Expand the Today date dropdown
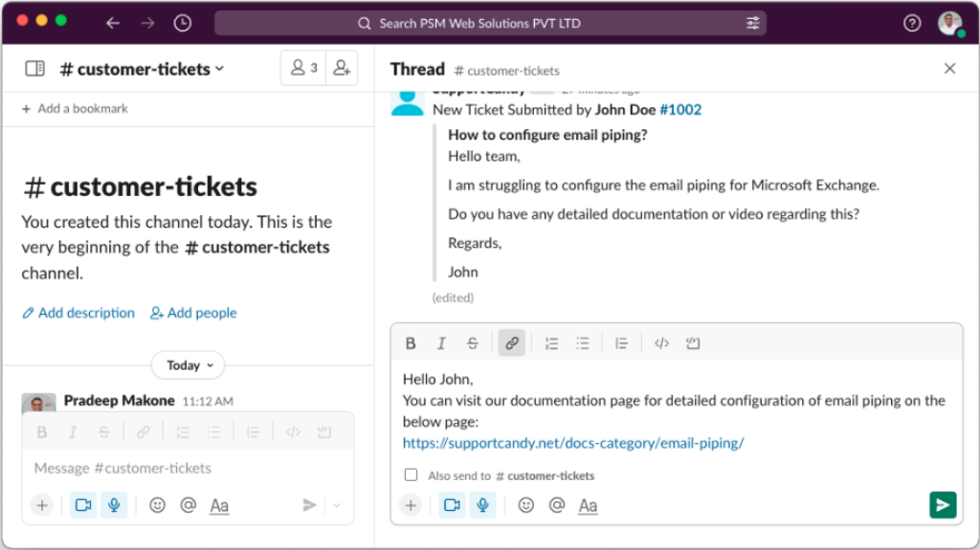The height and width of the screenshot is (550, 980). pos(189,365)
